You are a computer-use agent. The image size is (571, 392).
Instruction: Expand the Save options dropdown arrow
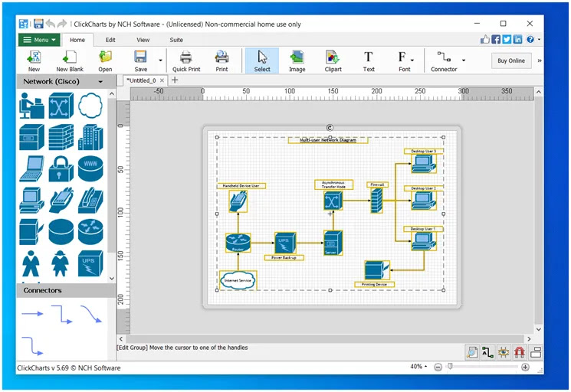(x=161, y=60)
